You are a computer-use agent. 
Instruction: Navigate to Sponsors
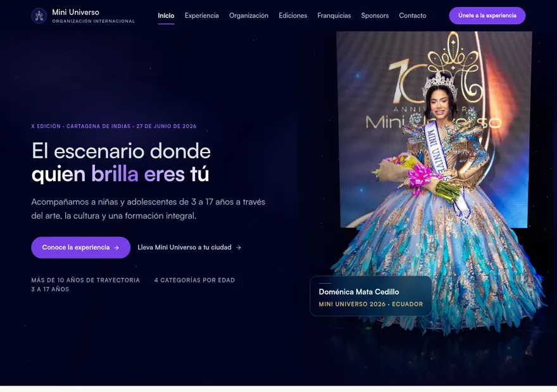(375, 16)
